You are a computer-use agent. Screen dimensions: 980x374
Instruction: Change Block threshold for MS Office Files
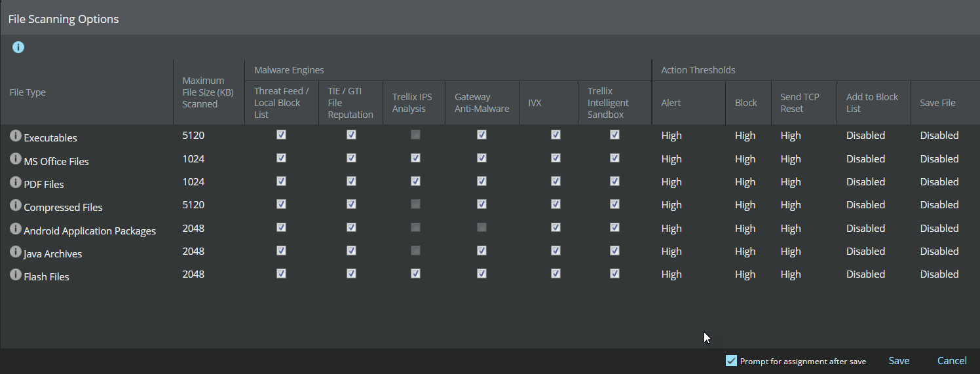coord(745,159)
